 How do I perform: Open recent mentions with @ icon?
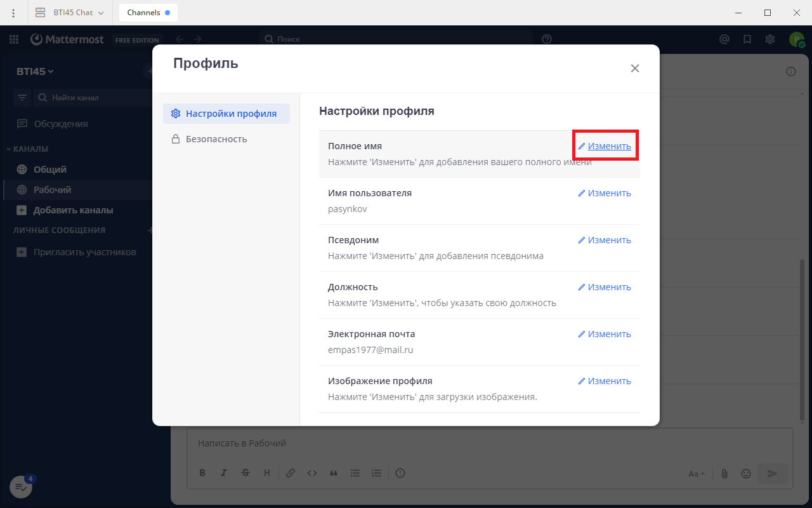tap(724, 39)
